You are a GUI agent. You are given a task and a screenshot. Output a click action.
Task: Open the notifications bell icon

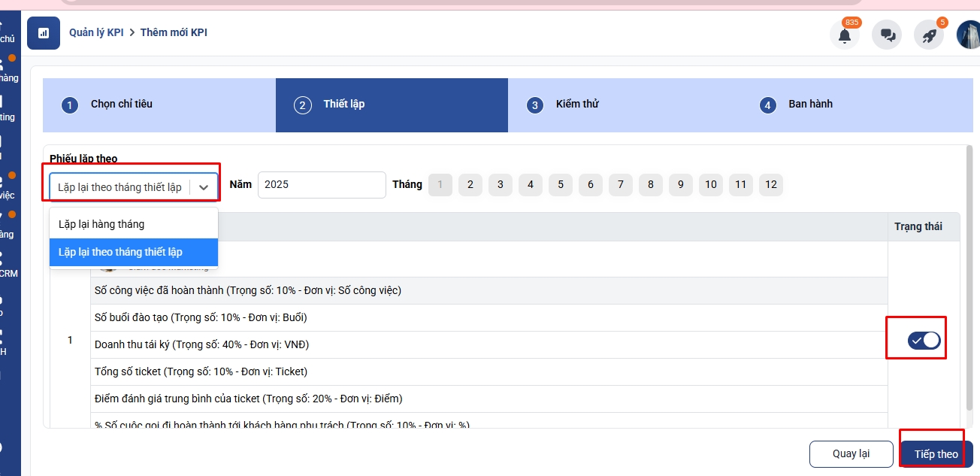[x=845, y=35]
